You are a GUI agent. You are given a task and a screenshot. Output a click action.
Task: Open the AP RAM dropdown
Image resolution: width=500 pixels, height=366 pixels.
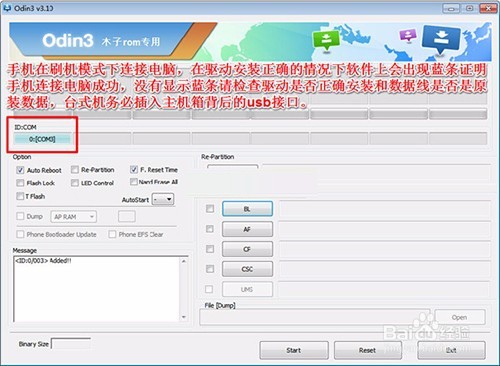pyautogui.click(x=74, y=217)
